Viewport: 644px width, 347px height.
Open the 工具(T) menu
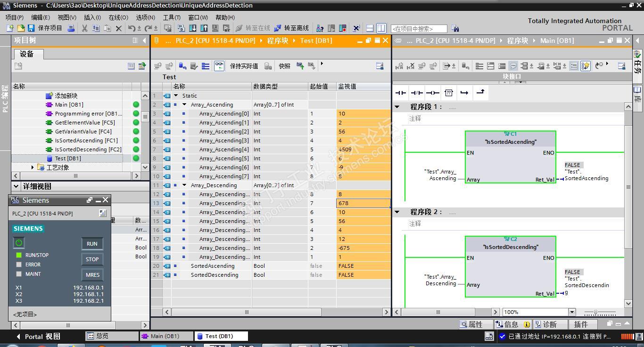pos(172,17)
